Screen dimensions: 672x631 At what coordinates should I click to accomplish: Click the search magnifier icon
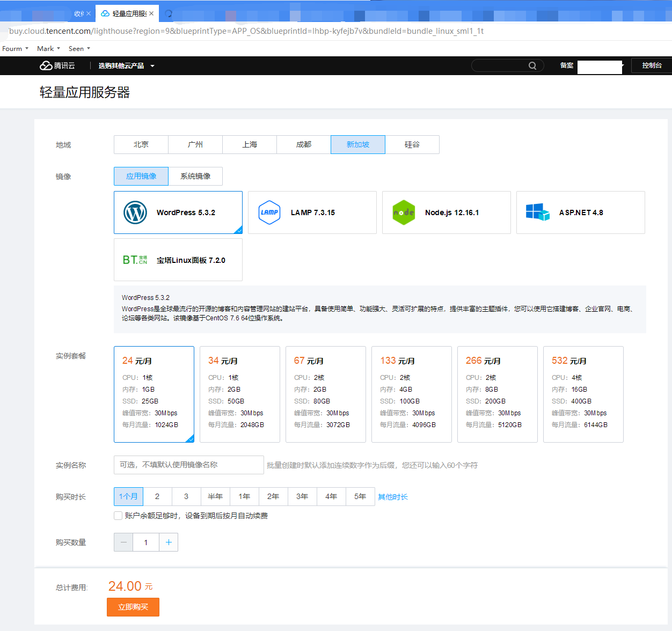[532, 65]
